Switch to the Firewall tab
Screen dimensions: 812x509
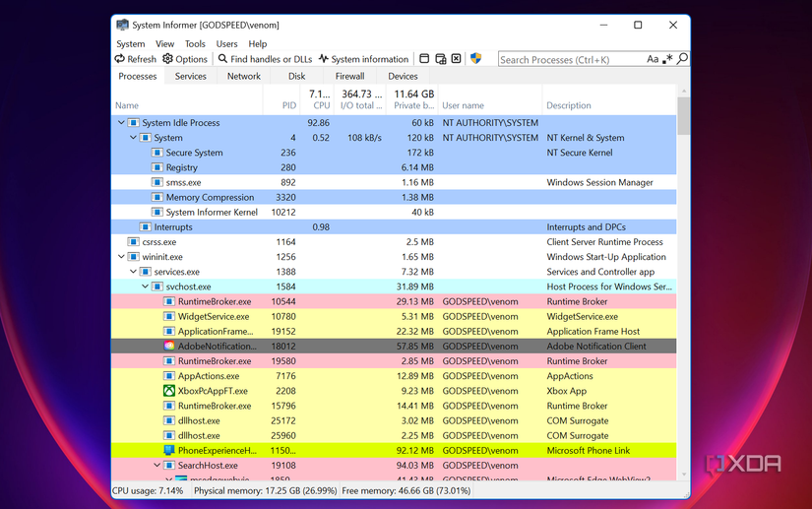point(349,76)
